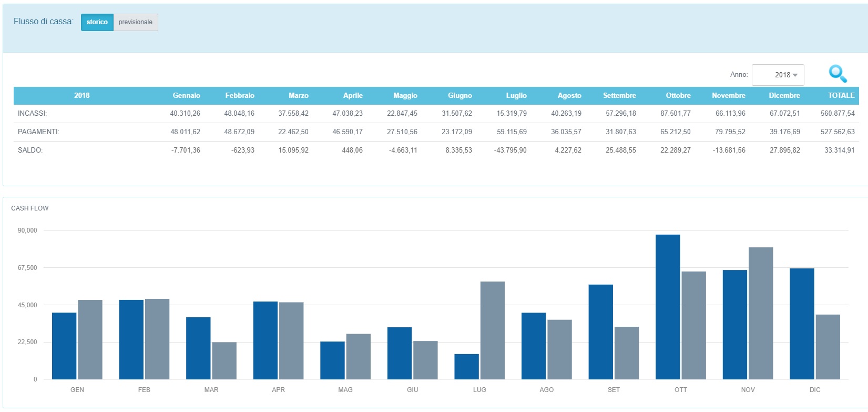Select the SALDO row label
This screenshot has height=412, width=868.
30,150
